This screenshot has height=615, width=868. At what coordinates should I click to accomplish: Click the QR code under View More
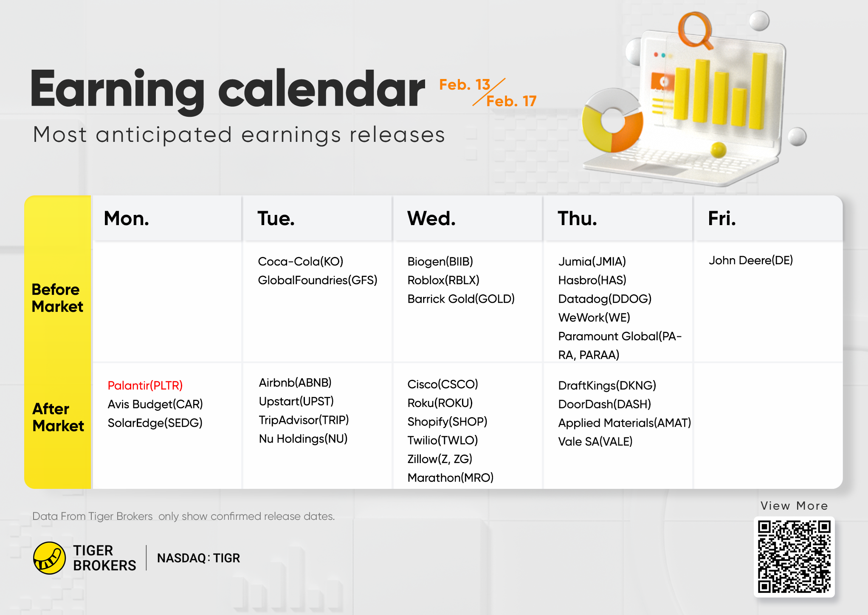(x=794, y=557)
